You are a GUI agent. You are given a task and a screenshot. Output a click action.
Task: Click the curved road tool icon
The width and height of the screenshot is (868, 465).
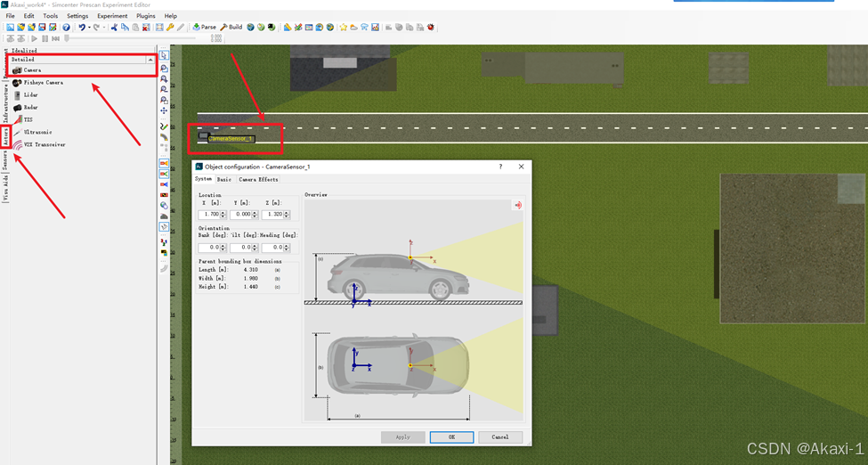(x=165, y=137)
